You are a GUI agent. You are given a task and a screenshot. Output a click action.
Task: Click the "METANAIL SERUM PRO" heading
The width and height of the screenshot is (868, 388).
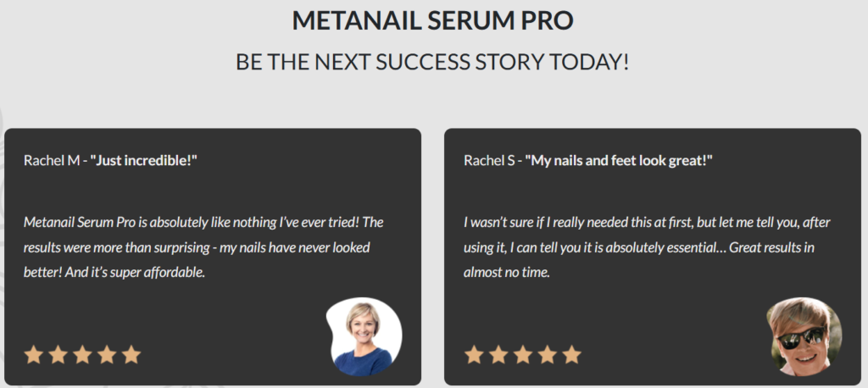[x=433, y=21]
